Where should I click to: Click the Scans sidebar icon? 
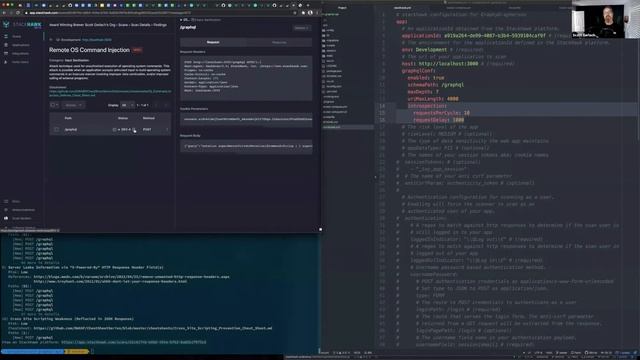(6, 36)
